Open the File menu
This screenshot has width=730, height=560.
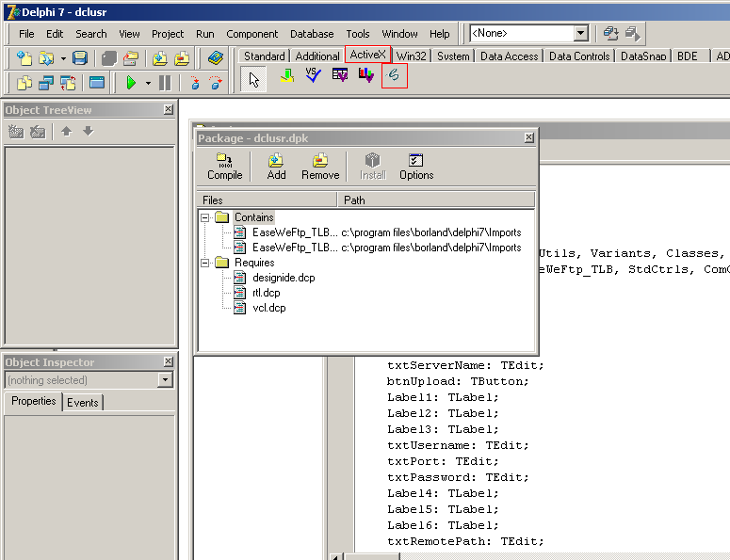point(26,34)
